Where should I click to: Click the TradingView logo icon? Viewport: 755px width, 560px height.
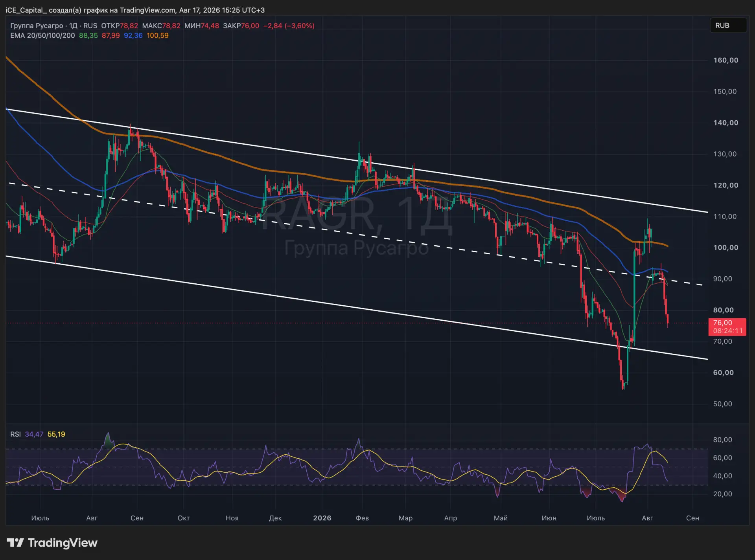pos(15,543)
